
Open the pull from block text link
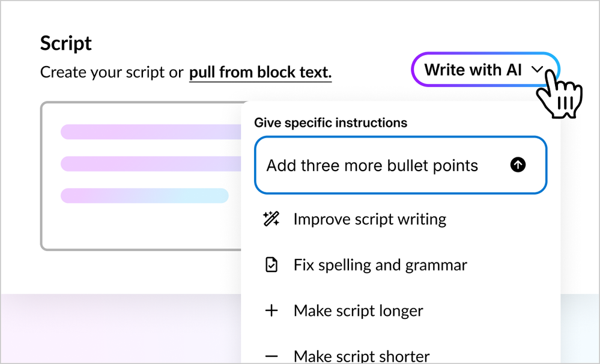click(x=260, y=73)
